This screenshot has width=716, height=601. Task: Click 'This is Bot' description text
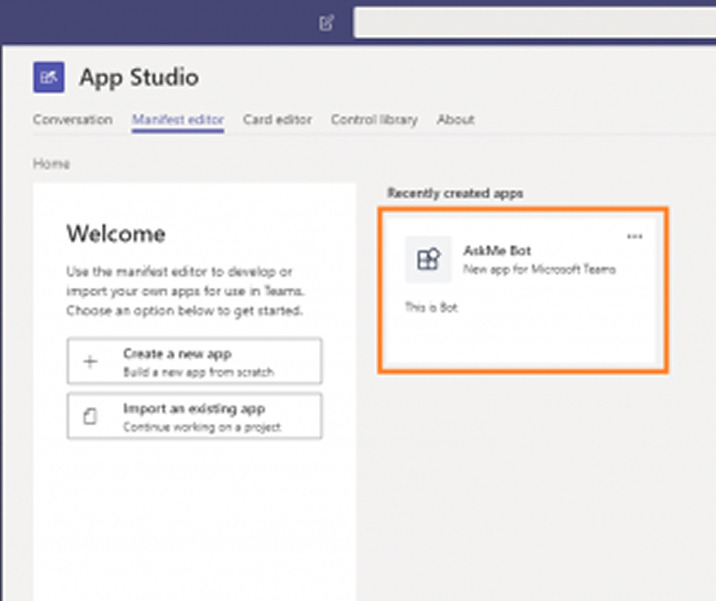coord(431,307)
